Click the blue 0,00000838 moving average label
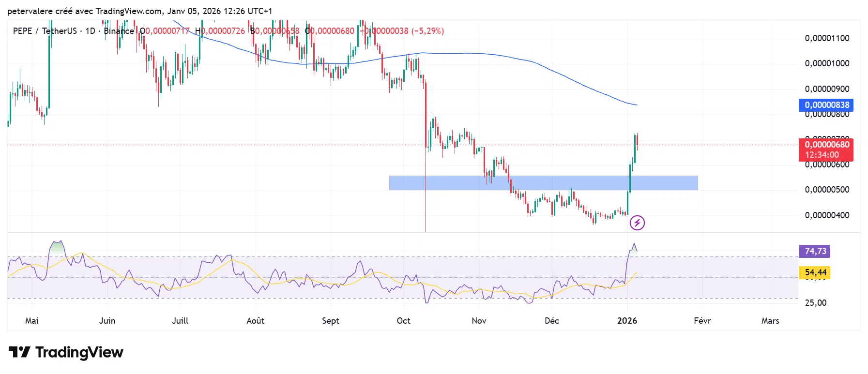 pos(826,105)
